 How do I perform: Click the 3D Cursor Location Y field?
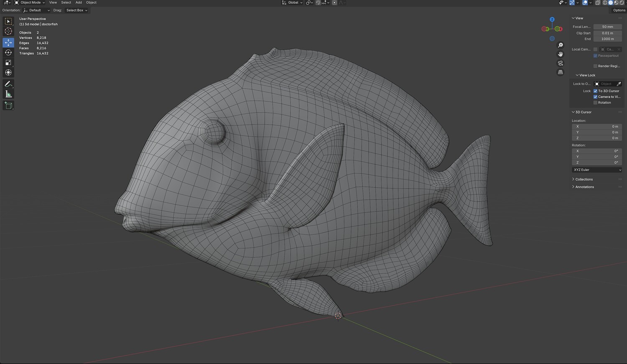pos(597,132)
